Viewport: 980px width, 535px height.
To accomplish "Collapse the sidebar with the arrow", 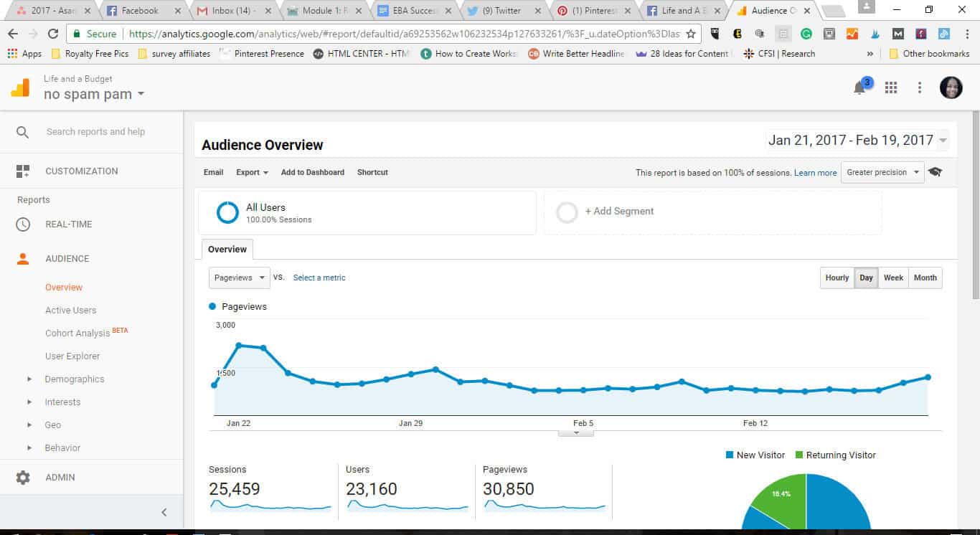I will (x=164, y=512).
